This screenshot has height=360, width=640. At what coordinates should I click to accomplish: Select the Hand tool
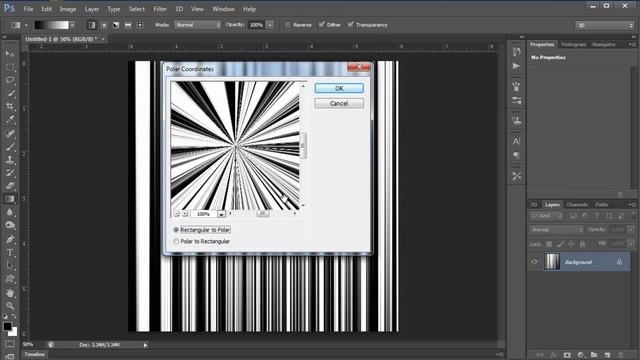10,293
